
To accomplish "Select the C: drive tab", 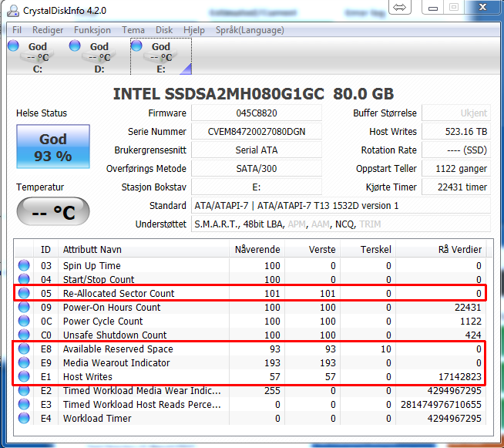I will (x=38, y=57).
